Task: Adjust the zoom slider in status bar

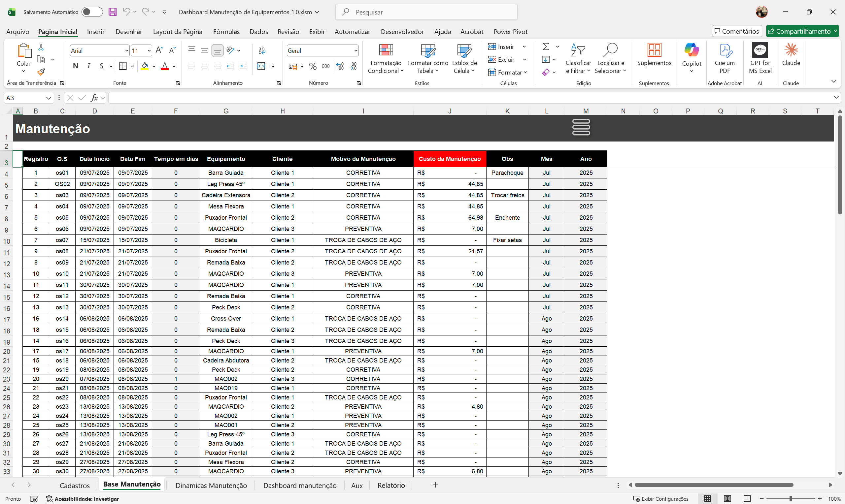Action: tap(791, 499)
